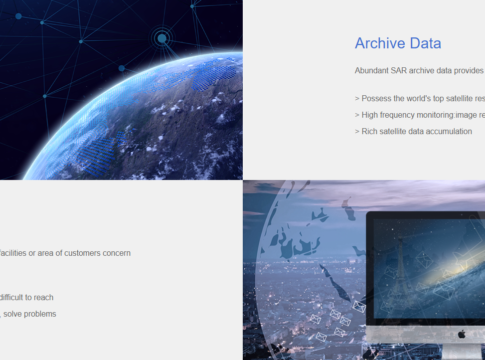Viewport: 485px width, 360px height.
Task: Click the solve problems text line
Action: tap(28, 314)
